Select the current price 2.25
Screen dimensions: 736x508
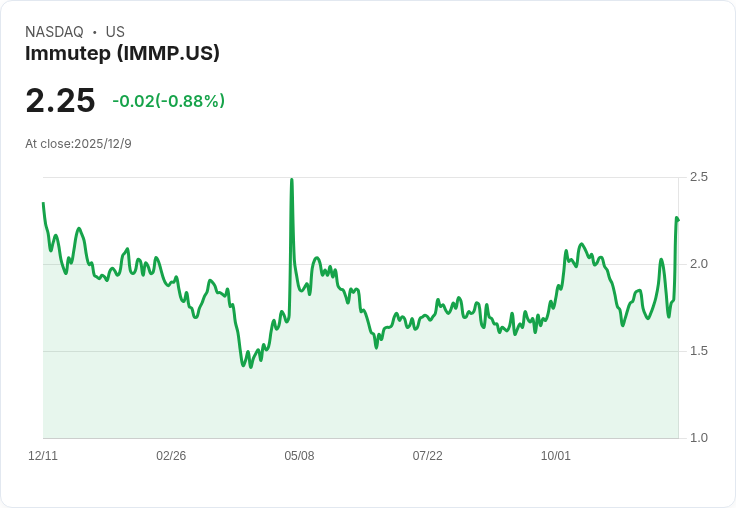(60, 101)
